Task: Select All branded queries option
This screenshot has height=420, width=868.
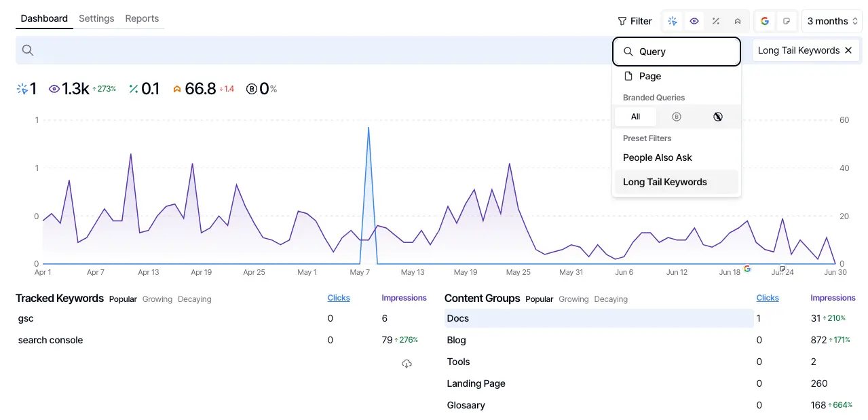Action: [635, 116]
